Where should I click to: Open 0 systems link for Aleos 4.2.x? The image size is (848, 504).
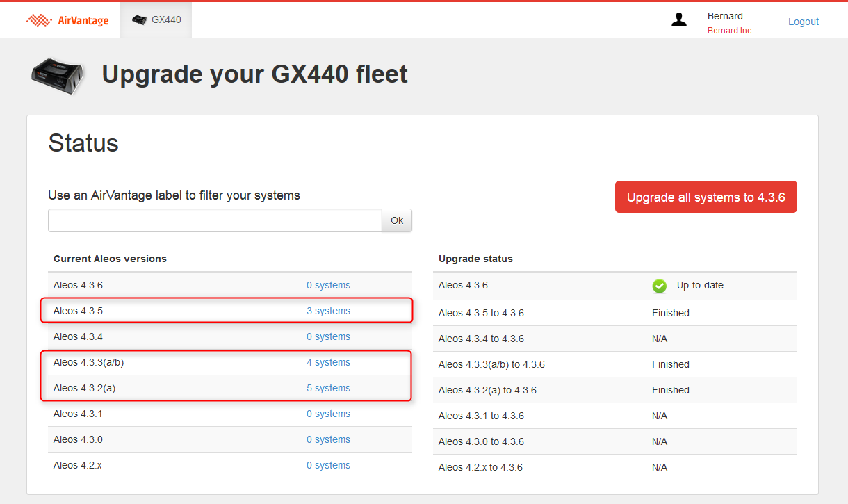[328, 465]
